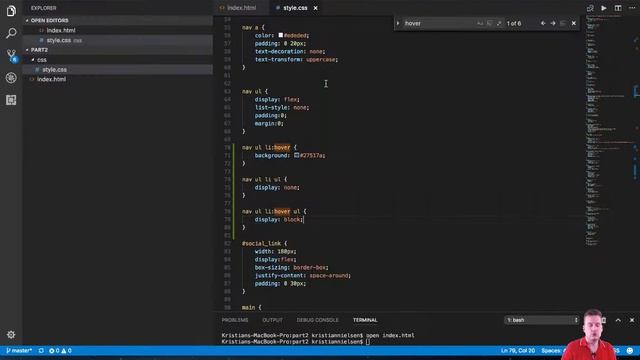Toggle Match Whole Word in find widget

(x=489, y=23)
